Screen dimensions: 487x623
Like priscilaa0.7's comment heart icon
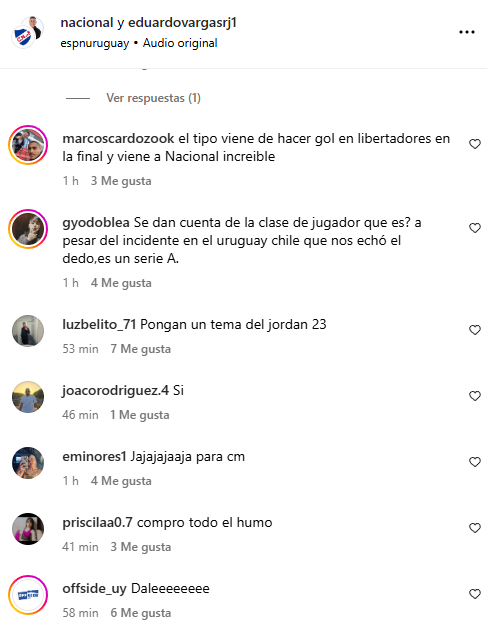pyautogui.click(x=475, y=528)
